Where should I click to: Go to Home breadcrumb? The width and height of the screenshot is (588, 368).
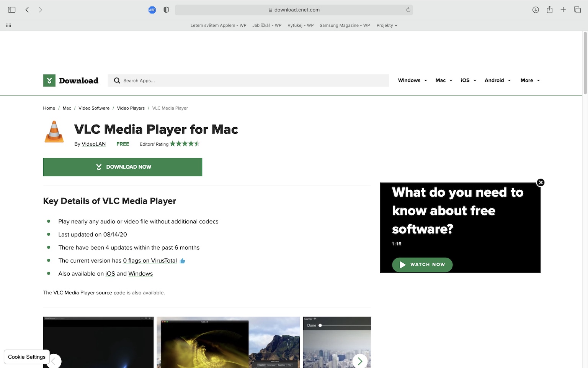pyautogui.click(x=49, y=108)
